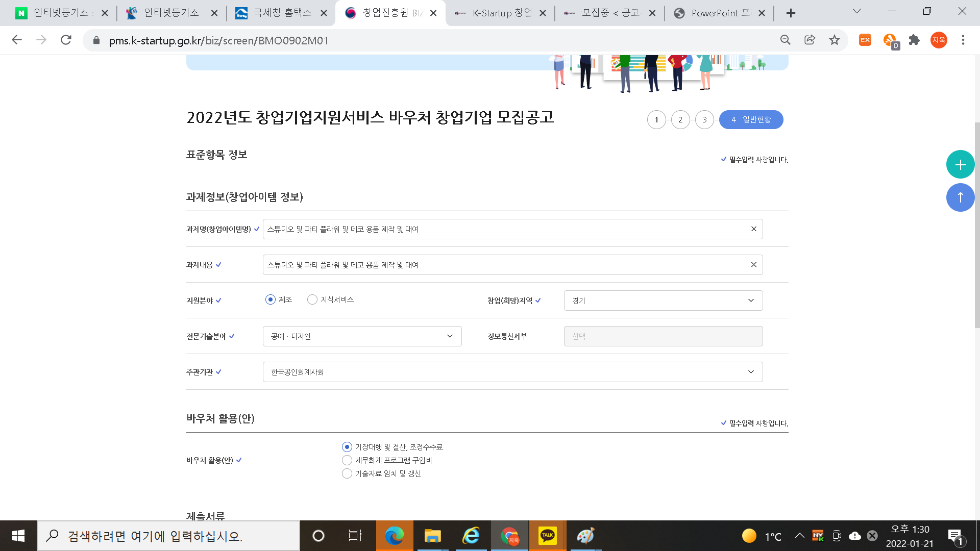Open the browser zoom magnifier icon
980x551 pixels.
(786, 40)
